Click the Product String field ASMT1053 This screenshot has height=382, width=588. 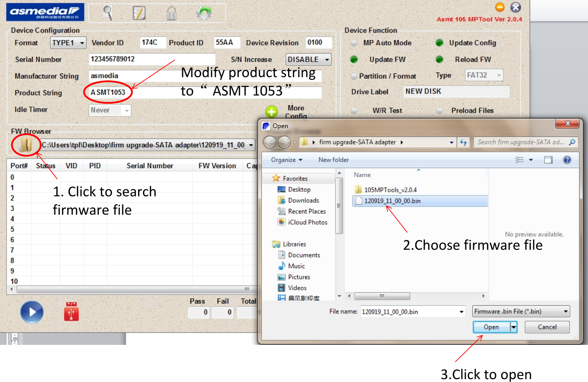coord(205,93)
